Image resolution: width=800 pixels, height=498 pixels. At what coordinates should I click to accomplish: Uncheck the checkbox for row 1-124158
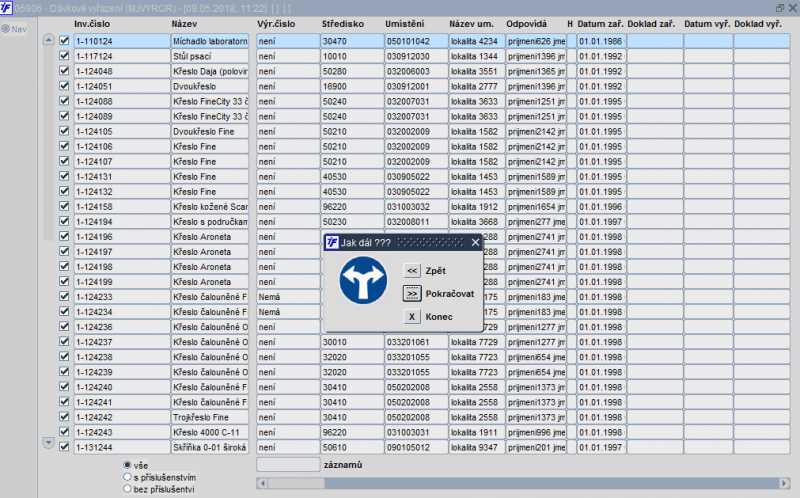click(x=64, y=206)
